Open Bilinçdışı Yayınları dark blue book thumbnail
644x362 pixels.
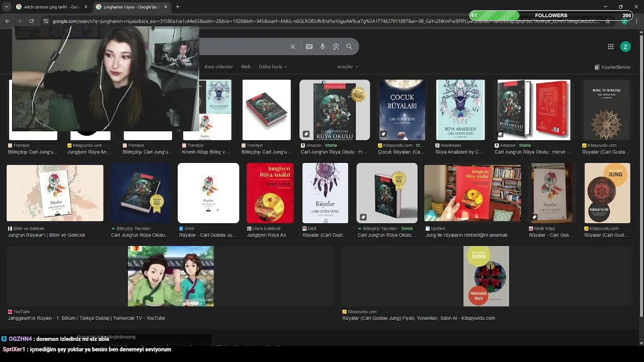(x=140, y=193)
